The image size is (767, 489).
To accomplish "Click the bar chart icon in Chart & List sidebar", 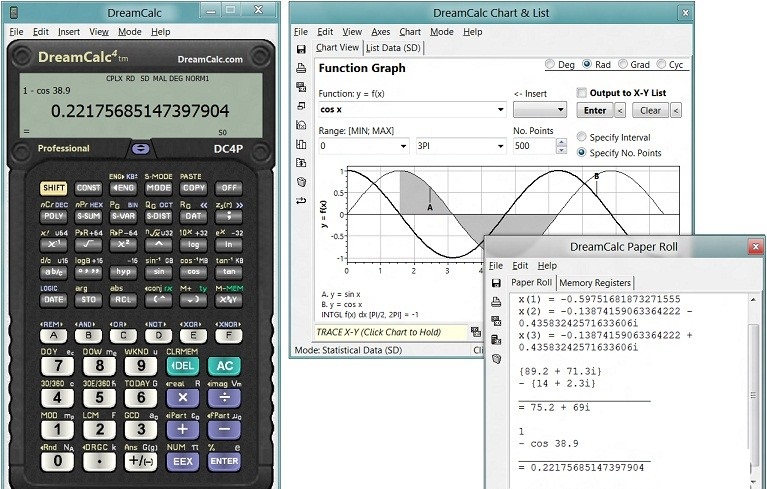I will point(301,144).
